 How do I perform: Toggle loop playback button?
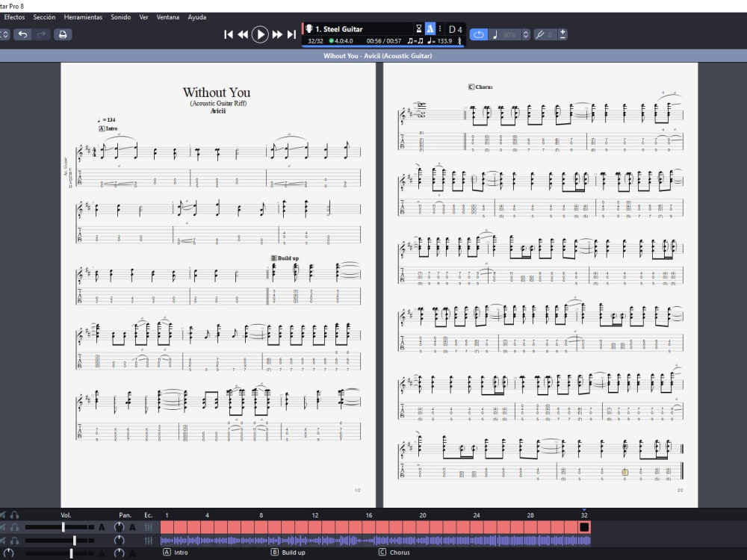click(x=479, y=34)
